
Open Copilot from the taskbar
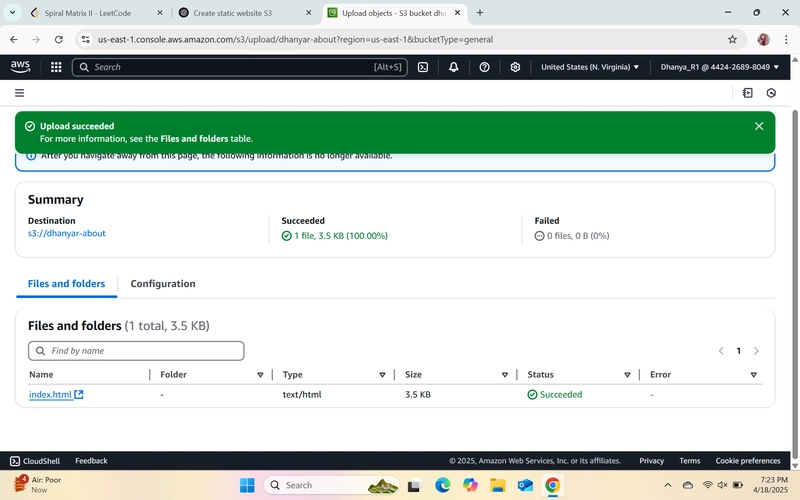coord(470,485)
